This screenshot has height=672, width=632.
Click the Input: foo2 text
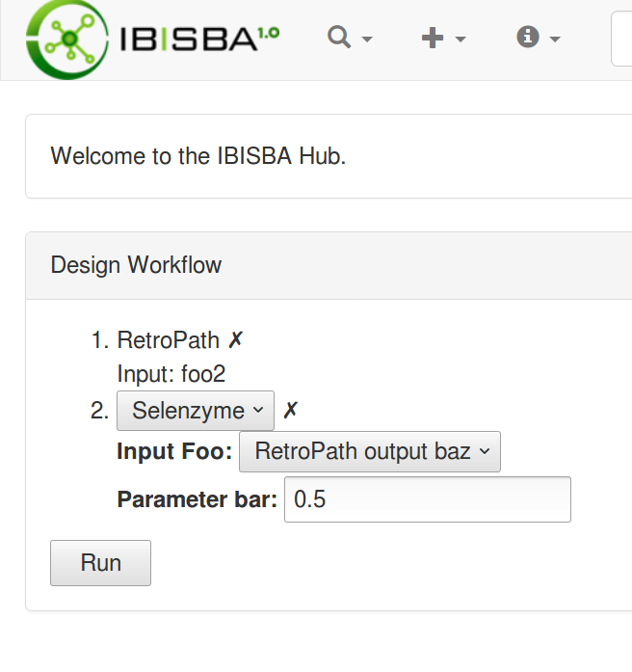click(171, 374)
